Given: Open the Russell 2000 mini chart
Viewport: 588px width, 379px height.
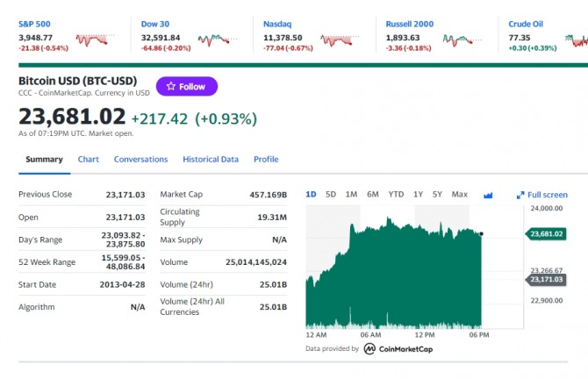Looking at the screenshot, I should (463, 39).
